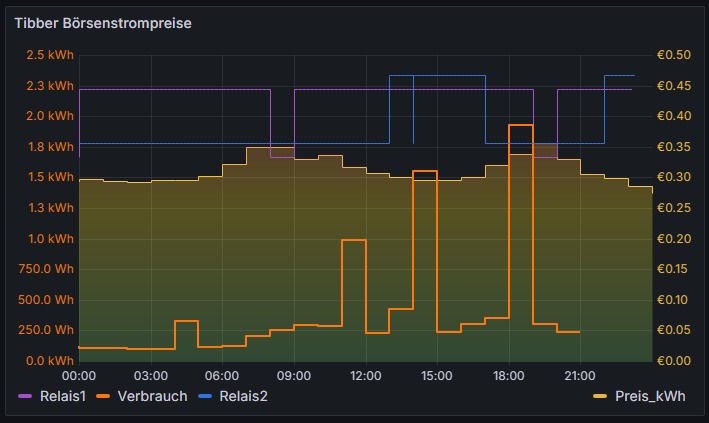Click the blue Relais2 legend color swatch
Image resolution: width=709 pixels, height=423 pixels.
tap(207, 397)
